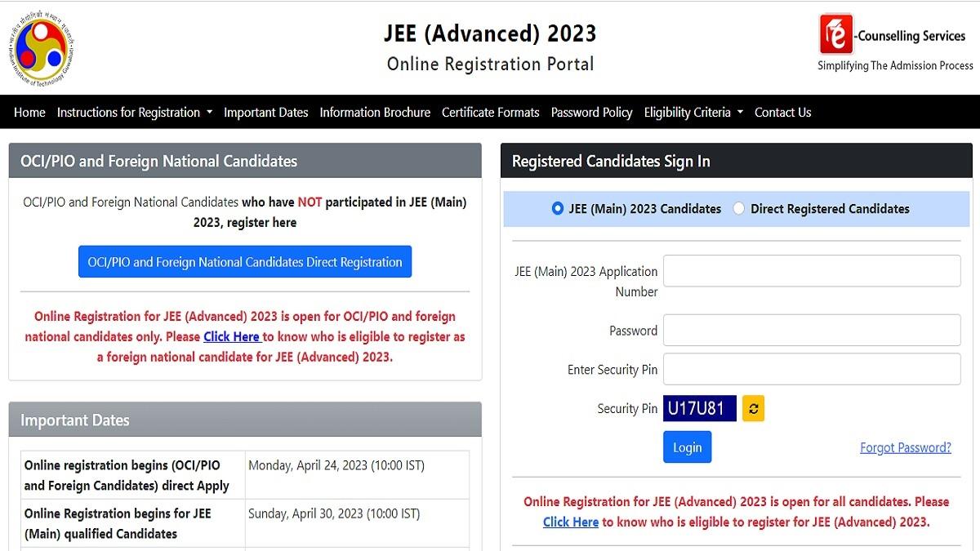The height and width of the screenshot is (551, 980).
Task: Open the Contact Us page
Action: 782,112
